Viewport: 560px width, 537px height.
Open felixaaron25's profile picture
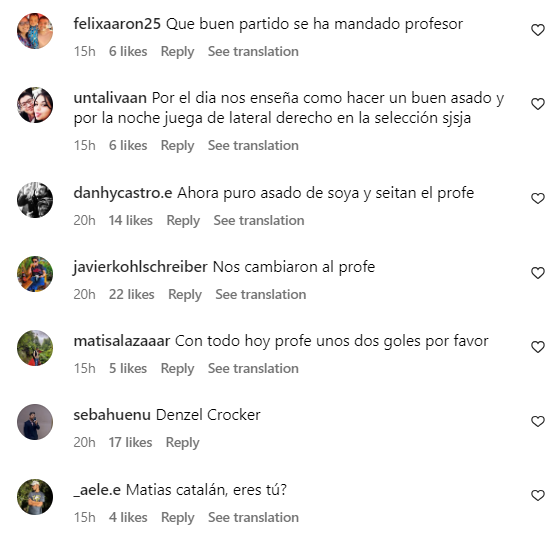coord(35,31)
